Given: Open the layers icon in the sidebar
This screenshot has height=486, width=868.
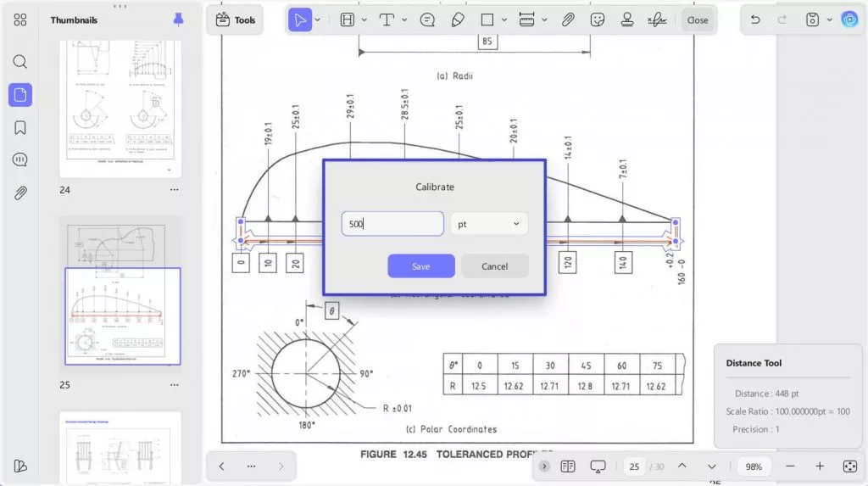Looking at the screenshot, I should (x=20, y=466).
